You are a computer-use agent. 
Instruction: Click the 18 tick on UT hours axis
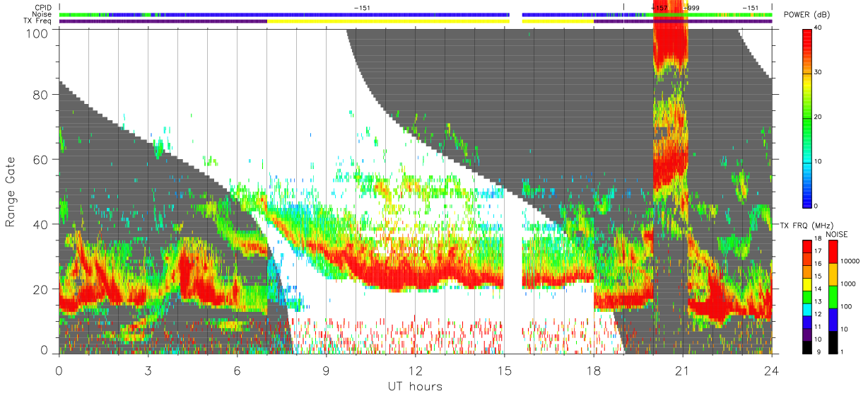click(x=594, y=370)
